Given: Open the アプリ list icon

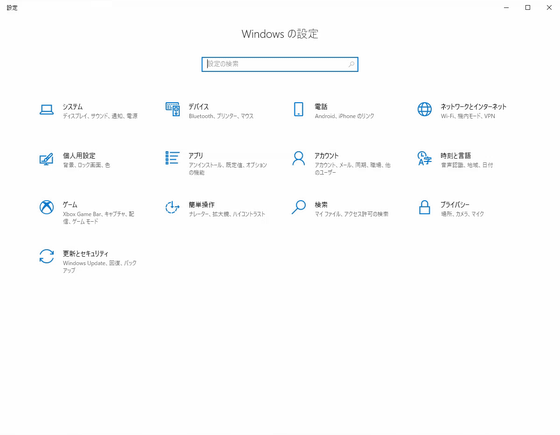Looking at the screenshot, I should pyautogui.click(x=172, y=158).
